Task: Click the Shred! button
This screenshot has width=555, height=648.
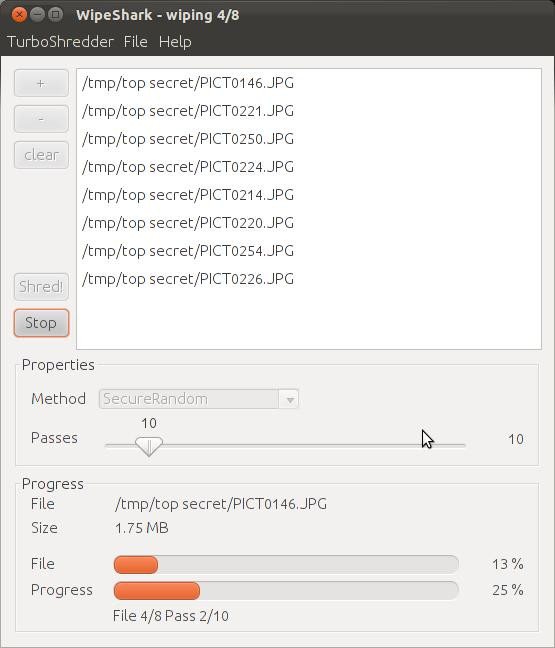Action: pos(41,287)
